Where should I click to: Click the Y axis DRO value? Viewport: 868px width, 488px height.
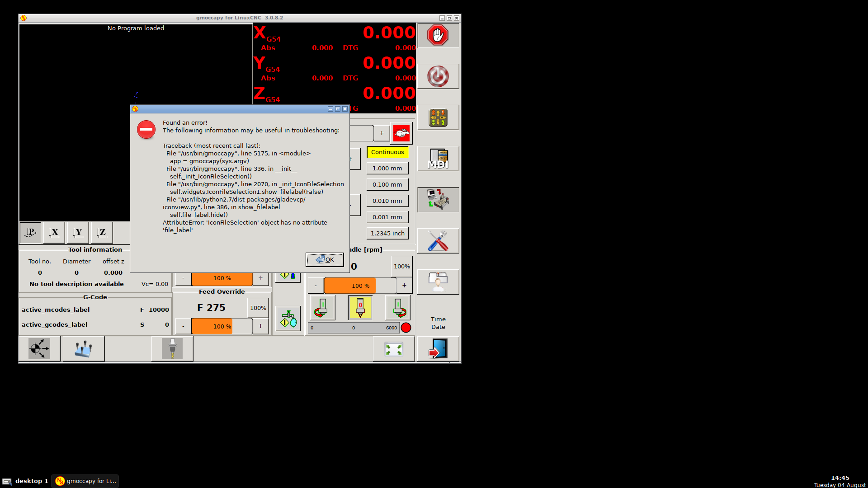[x=389, y=63]
